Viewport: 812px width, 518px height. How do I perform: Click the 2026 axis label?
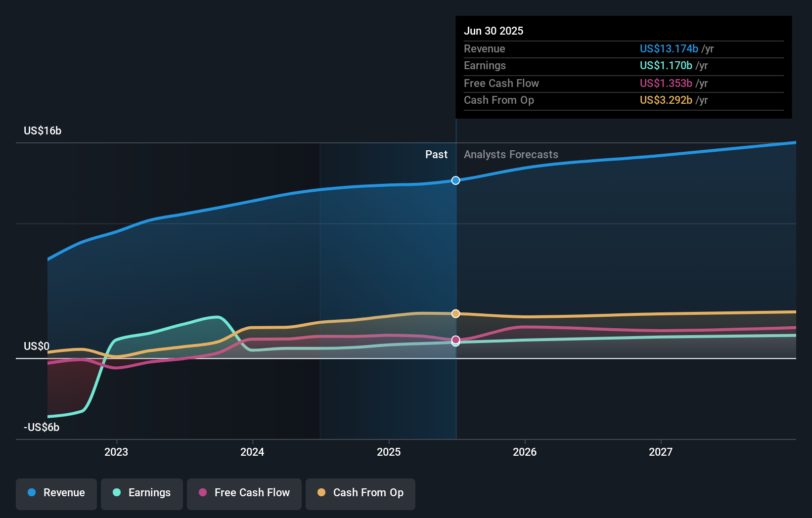pos(525,451)
